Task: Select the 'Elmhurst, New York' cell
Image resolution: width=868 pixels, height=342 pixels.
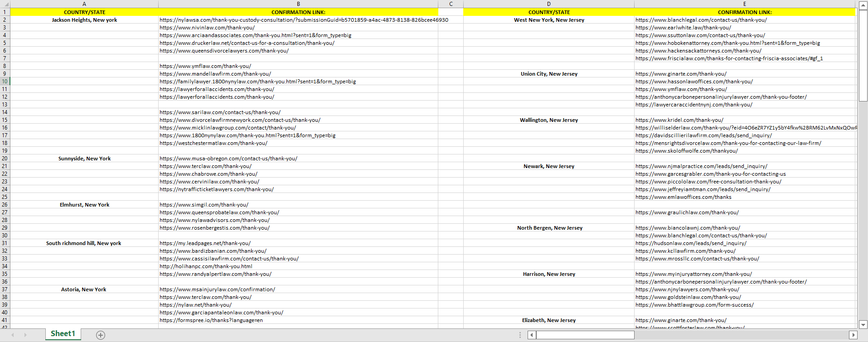Action: (84, 205)
